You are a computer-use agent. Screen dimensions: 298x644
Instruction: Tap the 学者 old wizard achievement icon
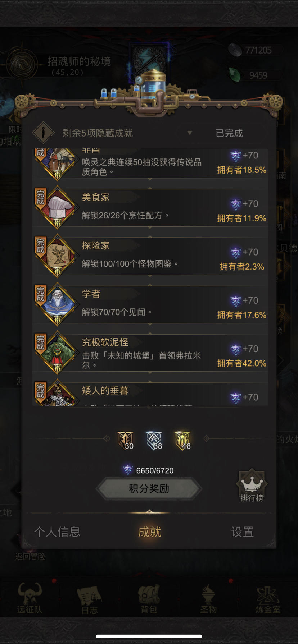(58, 304)
